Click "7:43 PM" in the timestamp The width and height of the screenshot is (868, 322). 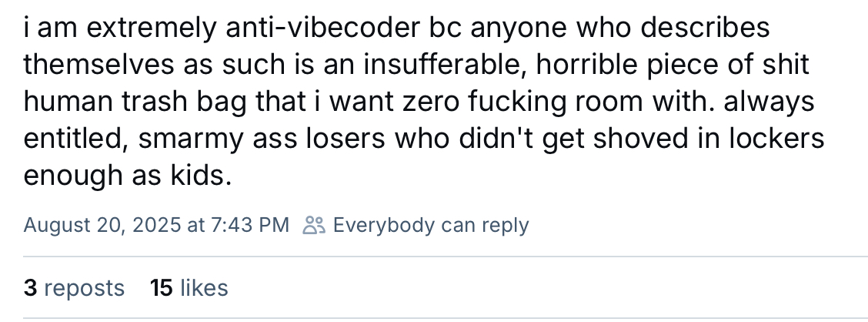click(251, 225)
